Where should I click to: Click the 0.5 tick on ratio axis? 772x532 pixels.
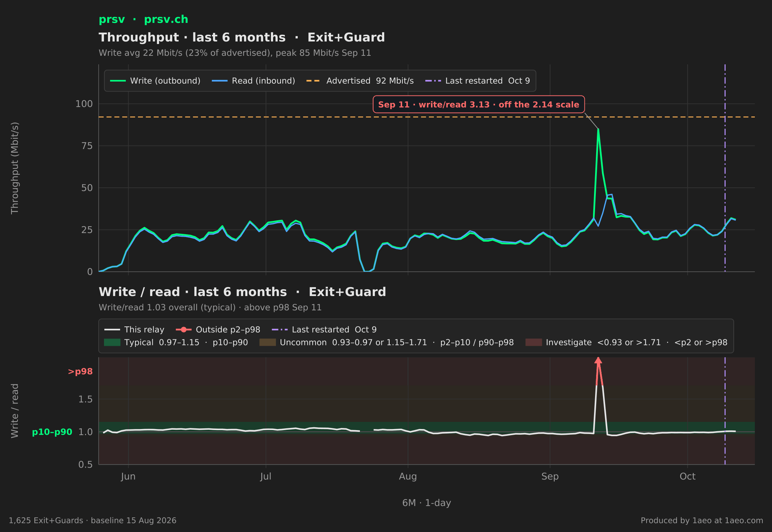click(x=85, y=464)
